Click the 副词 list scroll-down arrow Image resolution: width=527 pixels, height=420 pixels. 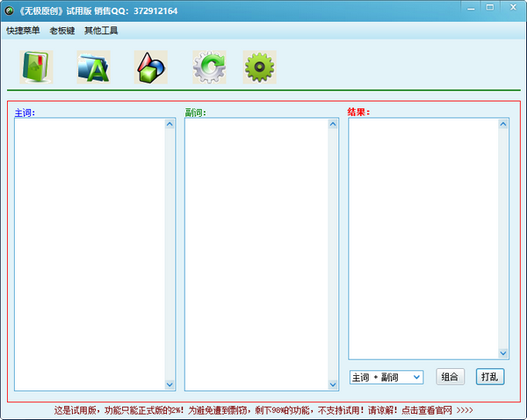[x=333, y=385]
